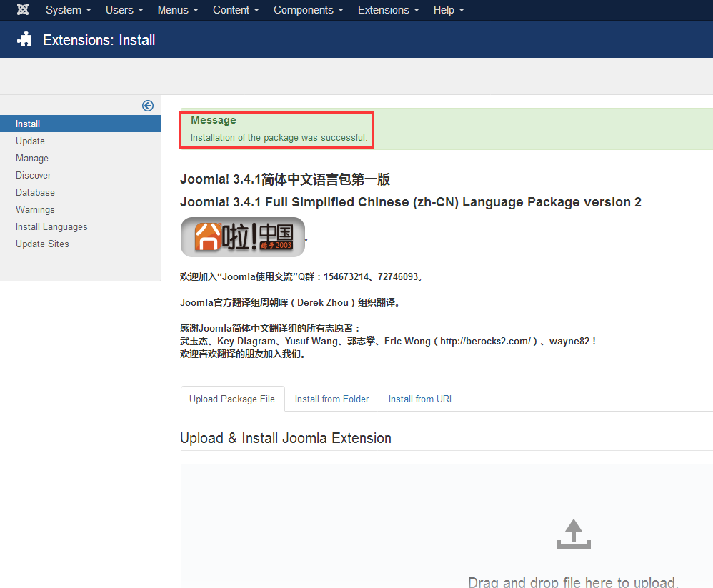Expand the Extensions dropdown menu

[389, 10]
